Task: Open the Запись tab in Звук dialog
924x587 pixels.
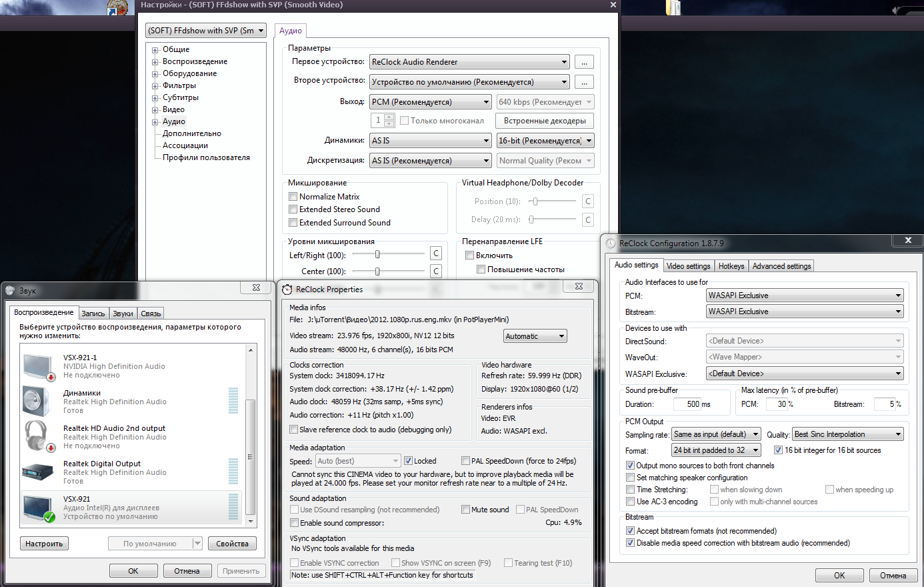Action: coord(93,314)
